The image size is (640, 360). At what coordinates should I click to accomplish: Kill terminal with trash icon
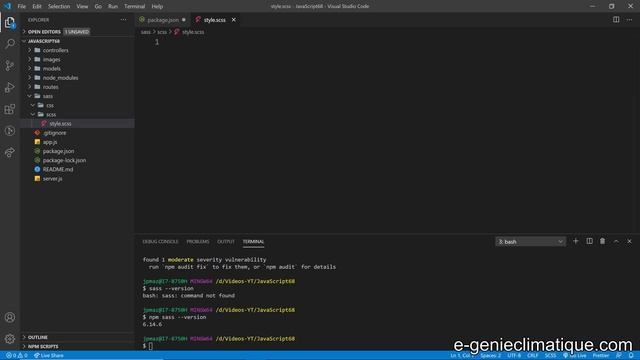click(602, 241)
